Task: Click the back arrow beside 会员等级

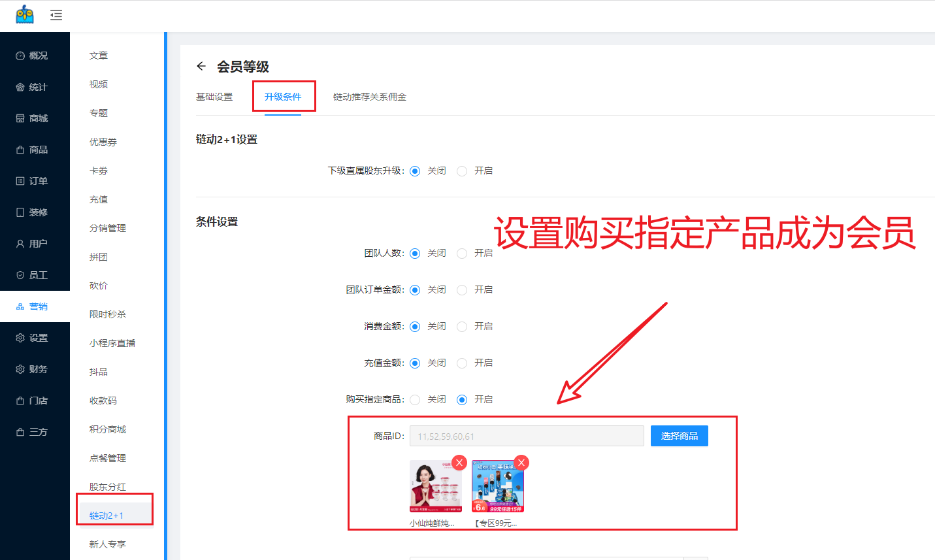Action: coord(201,66)
